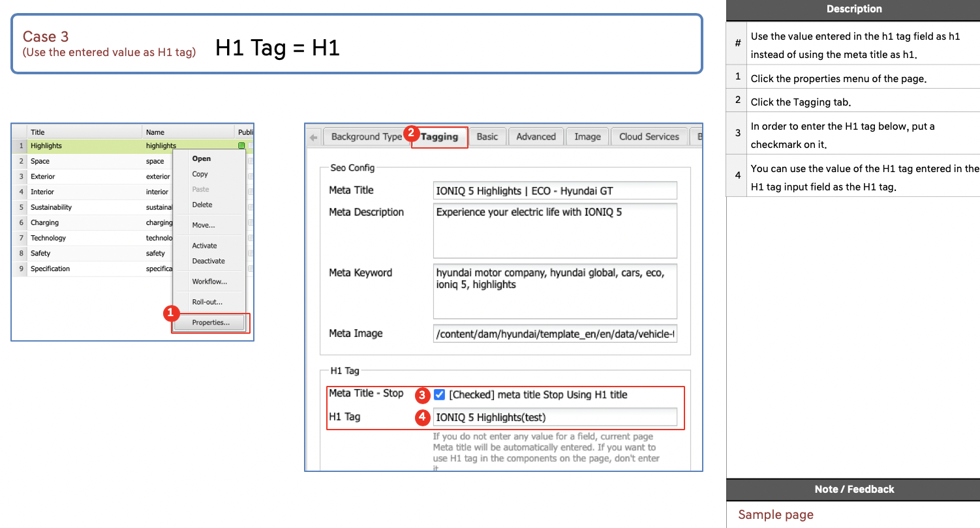The height and width of the screenshot is (528, 980).
Task: Click the red step 1 marker
Action: [x=170, y=313]
